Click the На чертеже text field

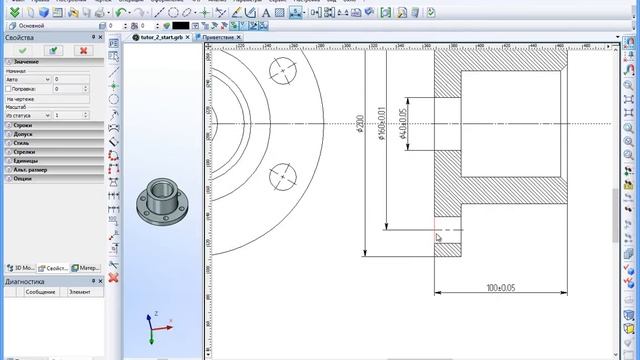[47, 99]
